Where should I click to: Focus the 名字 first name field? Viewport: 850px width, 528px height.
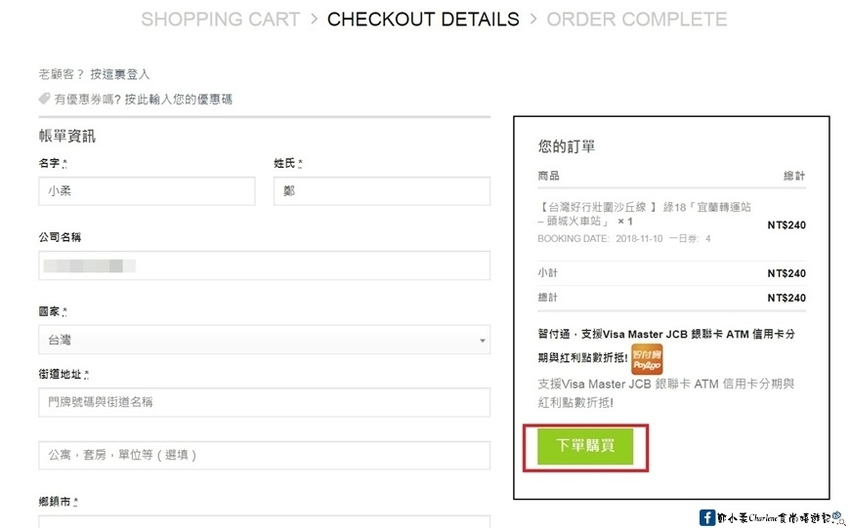pos(146,191)
